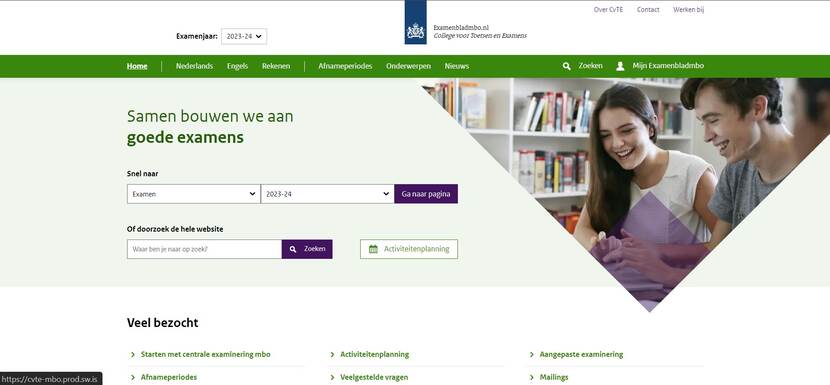Go to Home in the green navigation bar
The width and height of the screenshot is (830, 385).
pyautogui.click(x=137, y=66)
